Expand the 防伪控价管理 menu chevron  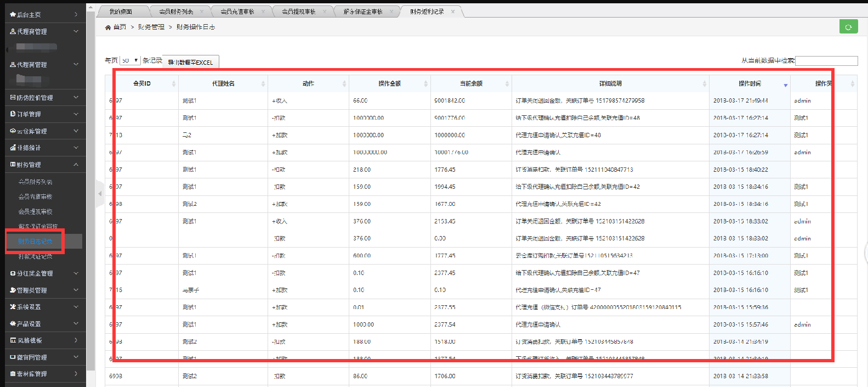click(76, 97)
